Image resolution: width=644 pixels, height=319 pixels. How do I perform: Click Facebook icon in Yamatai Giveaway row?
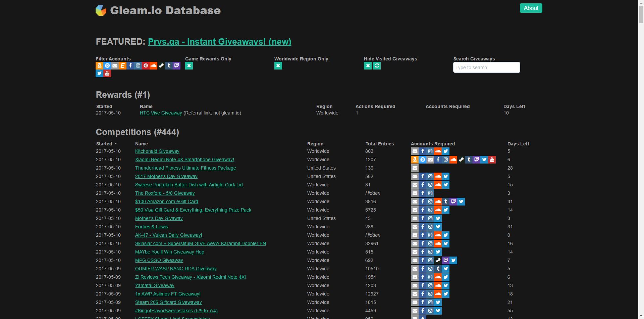(x=422, y=285)
